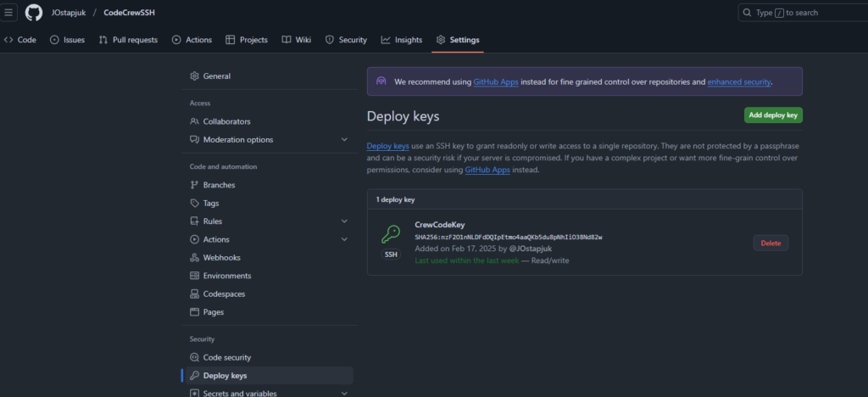868x397 pixels.
Task: Click the comment icon beside Moderation options
Action: [x=194, y=139]
